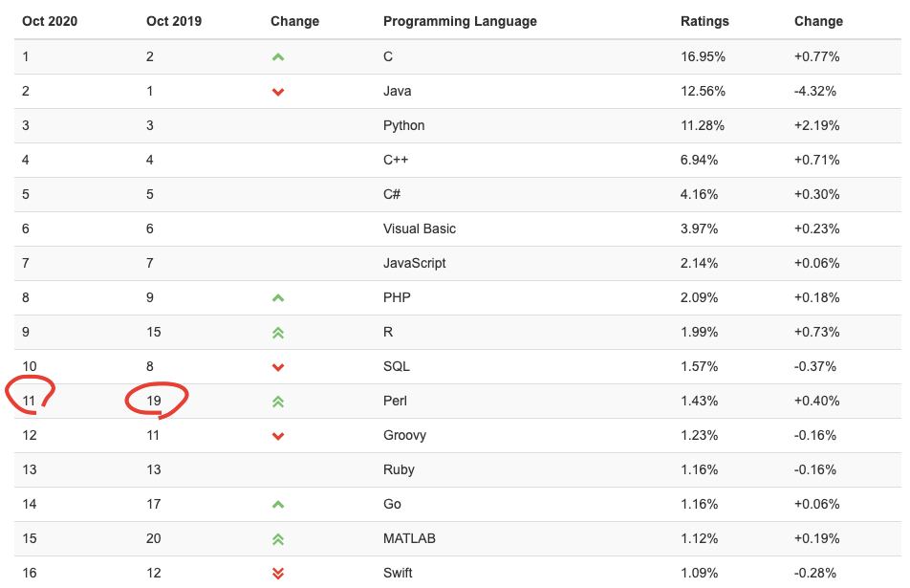The height and width of the screenshot is (588, 910).
Task: Click the -4.32% change value for Java
Action: point(815,91)
